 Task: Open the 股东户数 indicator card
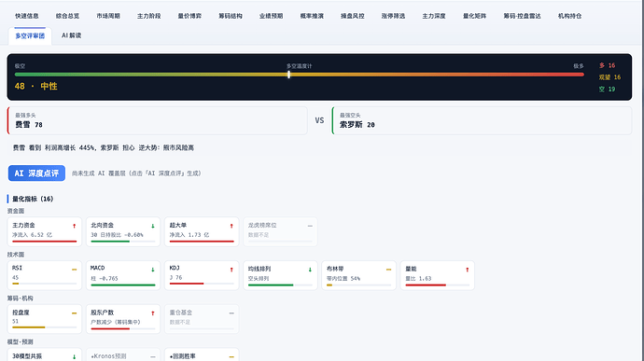[x=123, y=319]
